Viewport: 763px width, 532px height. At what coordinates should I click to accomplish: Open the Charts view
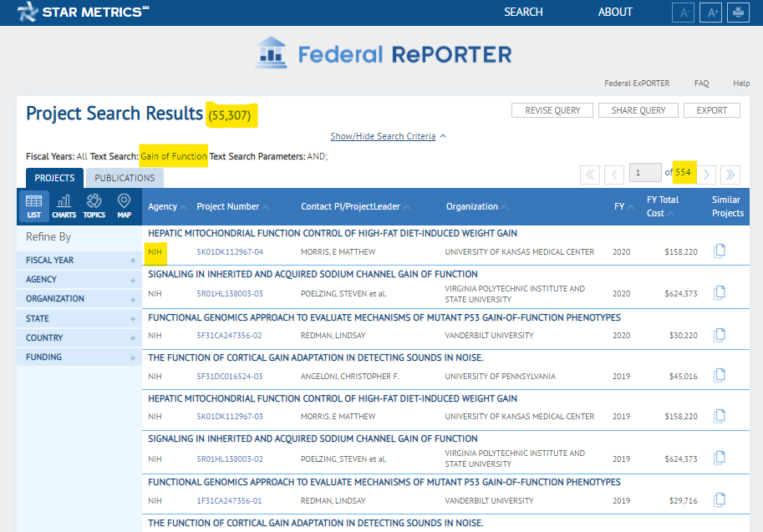click(x=64, y=206)
